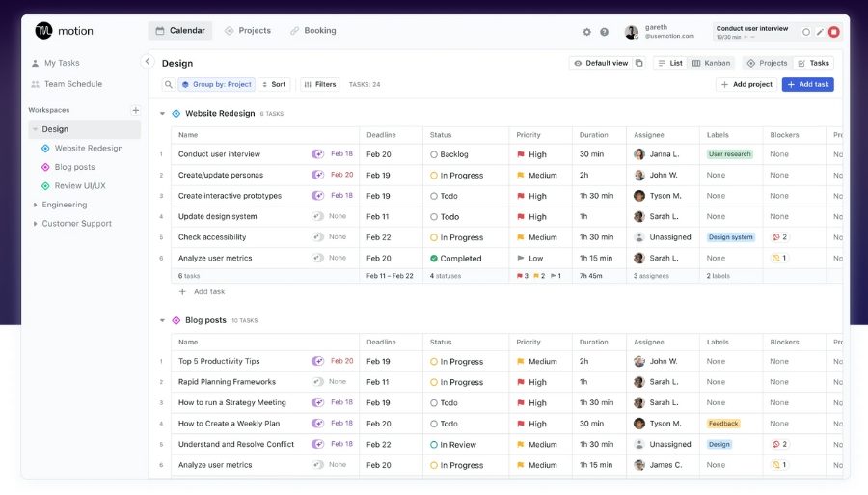This screenshot has width=868, height=495.
Task: Click the blockers icon on Check accessibility row
Action: coord(776,237)
